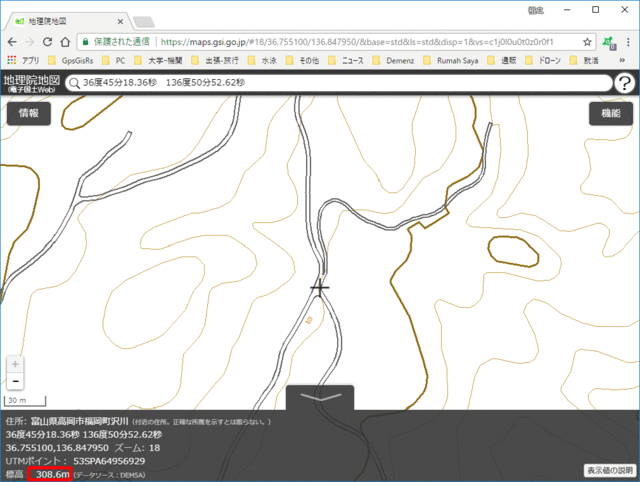640x482 pixels.
Task: Open the 就活 bookmark folder
Action: (584, 61)
